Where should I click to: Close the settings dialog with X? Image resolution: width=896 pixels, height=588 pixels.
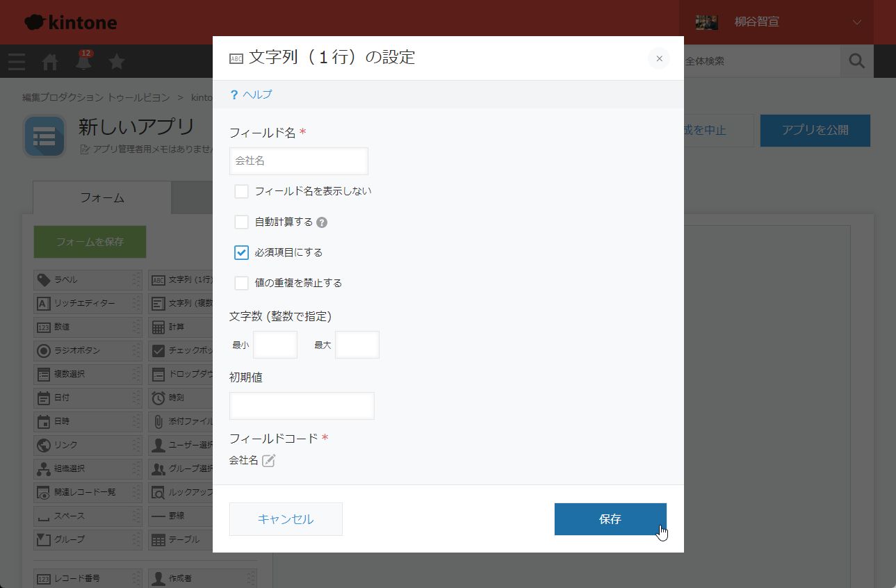click(x=659, y=58)
